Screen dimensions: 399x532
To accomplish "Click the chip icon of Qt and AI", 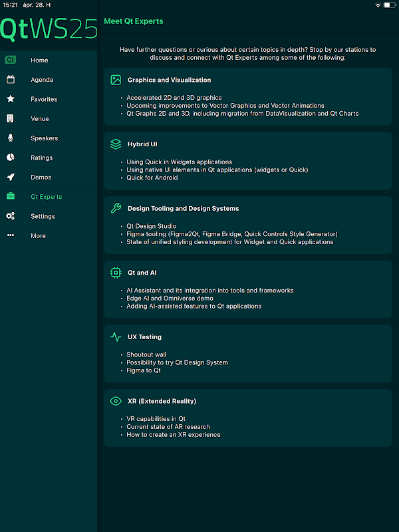I will [116, 273].
